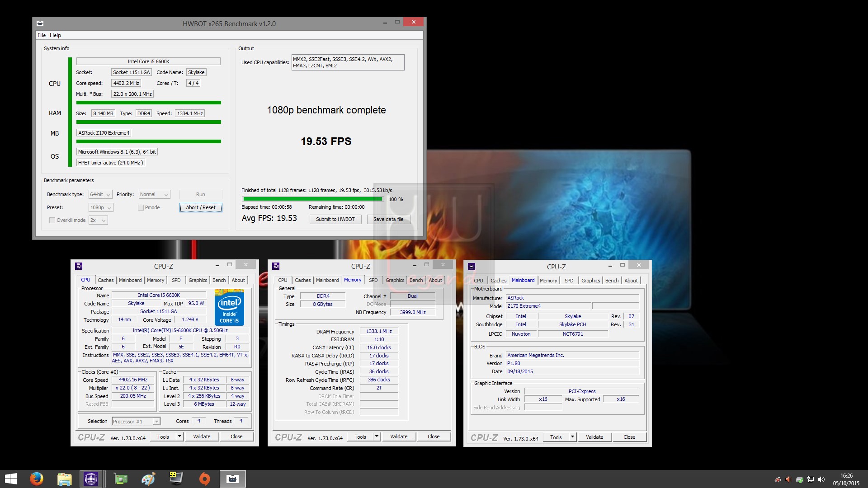Click the HWBOT x265 Benchmark title bar icon
Viewport: 868px width, 488px height.
40,23
